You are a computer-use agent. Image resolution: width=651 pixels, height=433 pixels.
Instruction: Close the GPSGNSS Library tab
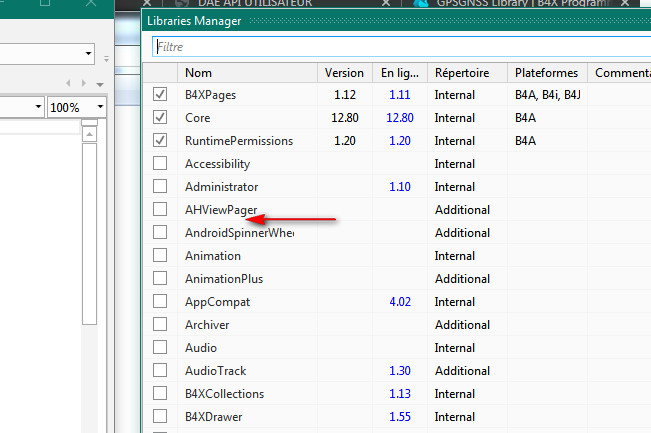tap(625, 3)
